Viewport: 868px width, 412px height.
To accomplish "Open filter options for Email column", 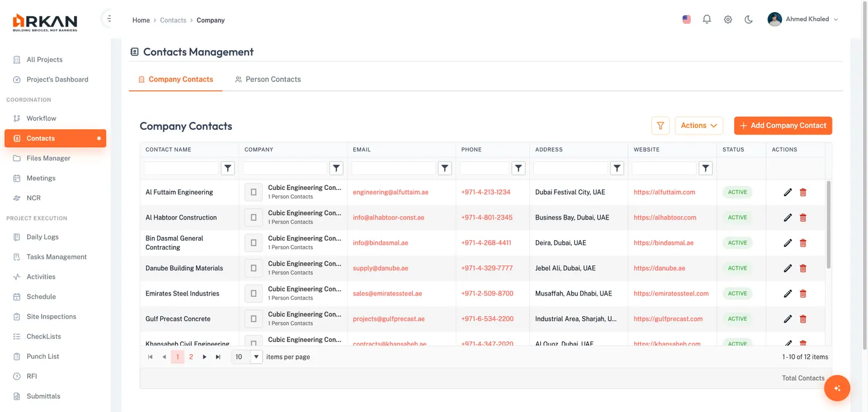I will (x=445, y=169).
